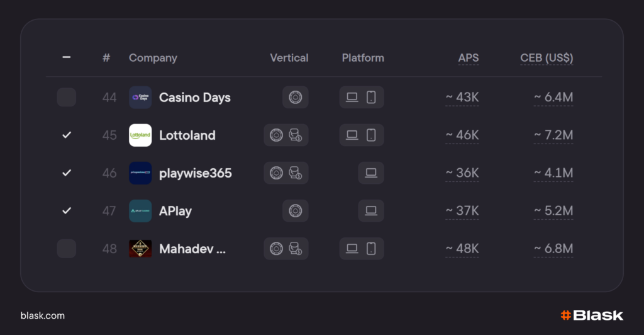
Task: Open the playwise365 company name link
Action: tap(196, 173)
